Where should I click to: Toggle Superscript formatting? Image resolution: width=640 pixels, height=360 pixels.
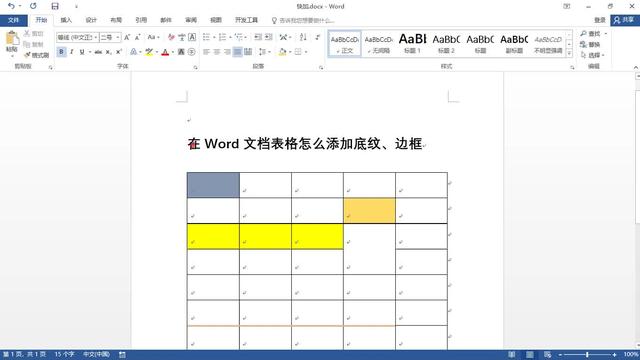point(118,52)
